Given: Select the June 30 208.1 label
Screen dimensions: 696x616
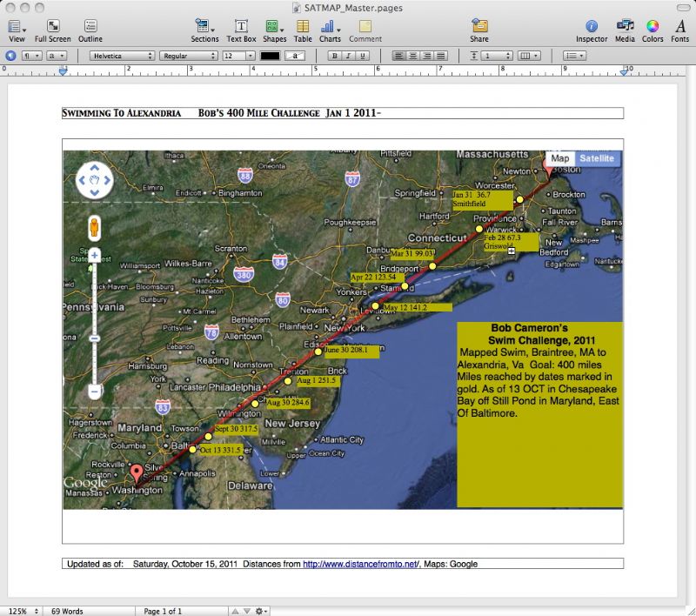Looking at the screenshot, I should 351,351.
